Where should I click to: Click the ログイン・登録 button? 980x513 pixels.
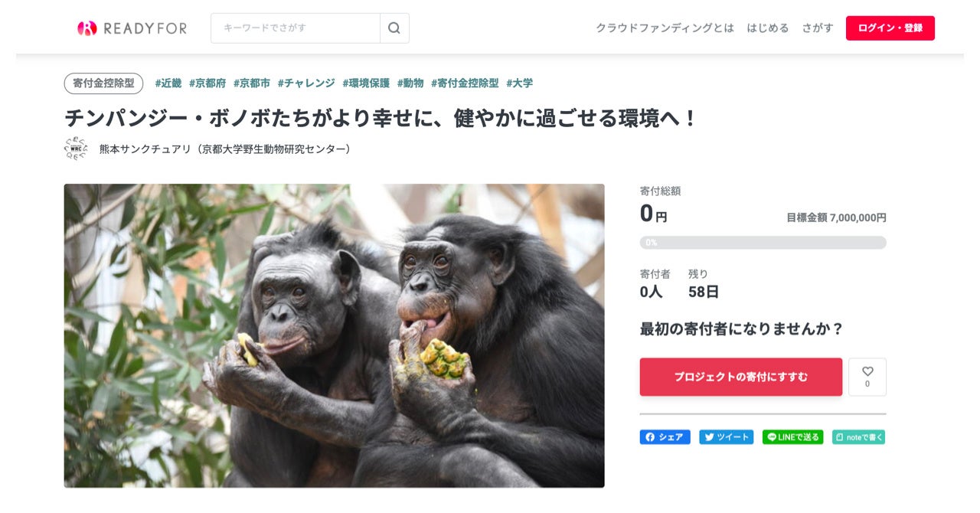tap(890, 28)
